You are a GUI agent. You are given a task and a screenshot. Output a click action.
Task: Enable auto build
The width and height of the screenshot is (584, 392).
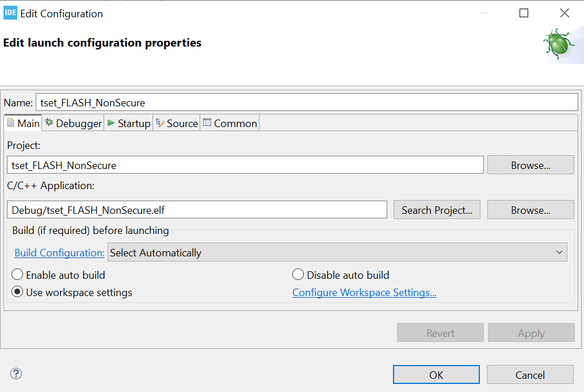(17, 274)
